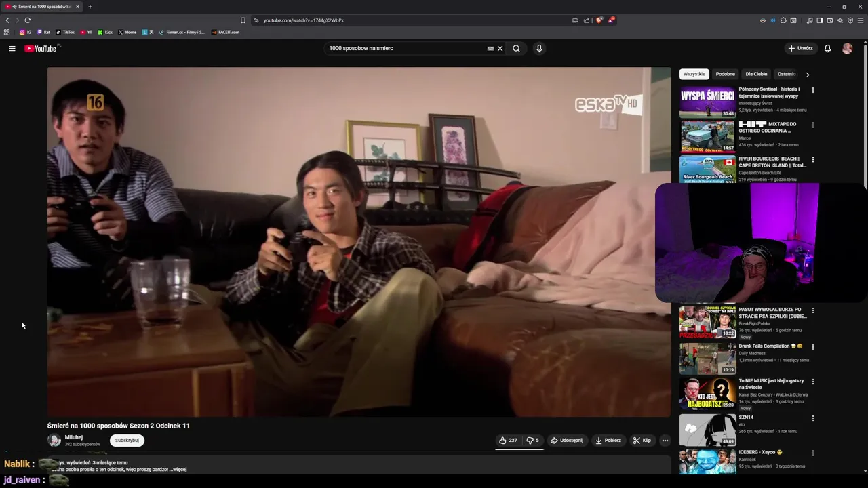Image resolution: width=868 pixels, height=488 pixels.
Task: Like the video with thumbs up 237
Action: [x=509, y=440]
